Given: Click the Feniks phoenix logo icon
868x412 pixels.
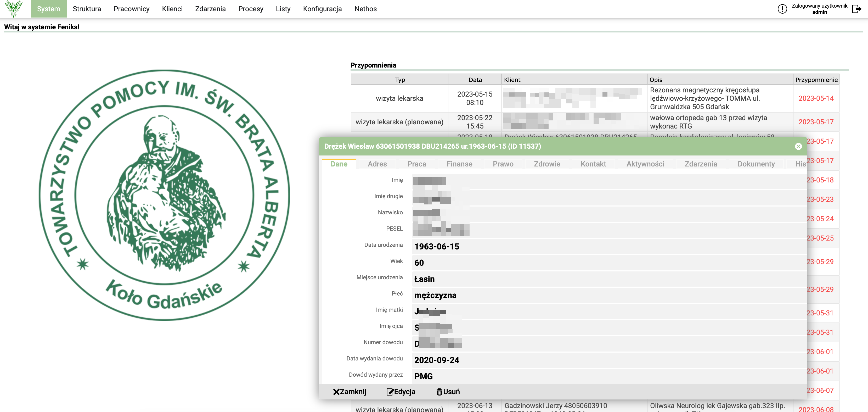Looking at the screenshot, I should [x=14, y=8].
